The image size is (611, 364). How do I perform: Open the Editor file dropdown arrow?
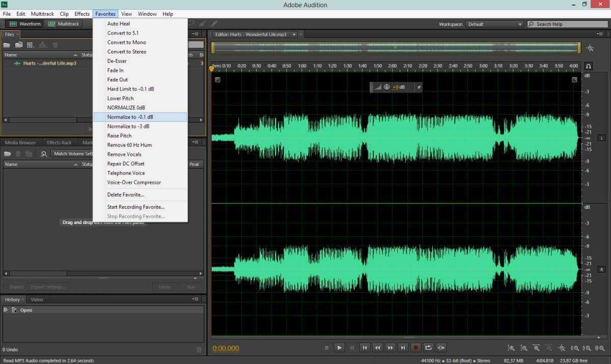point(293,35)
